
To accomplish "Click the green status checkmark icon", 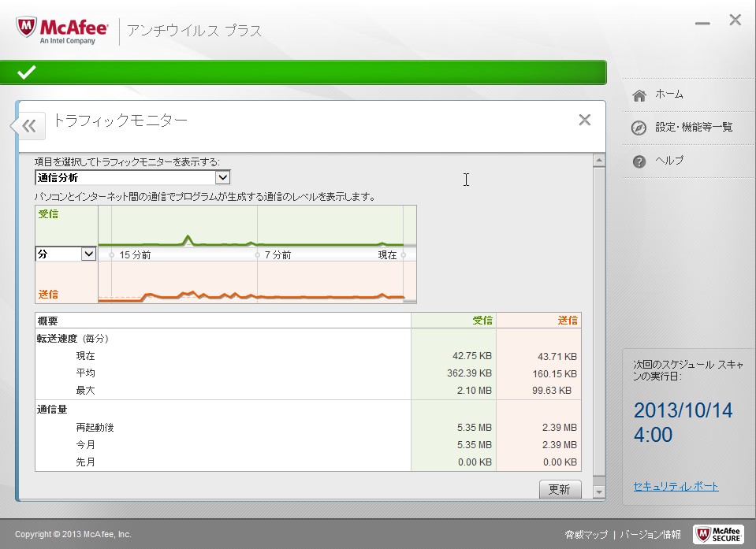I will tap(27, 72).
